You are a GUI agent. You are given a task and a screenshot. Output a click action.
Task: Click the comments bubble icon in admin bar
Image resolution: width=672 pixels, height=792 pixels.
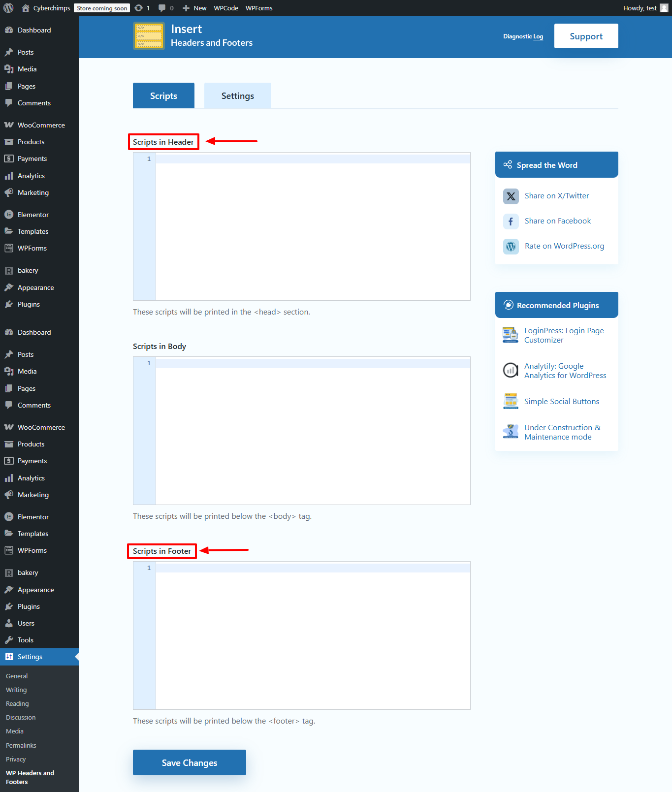coord(162,8)
